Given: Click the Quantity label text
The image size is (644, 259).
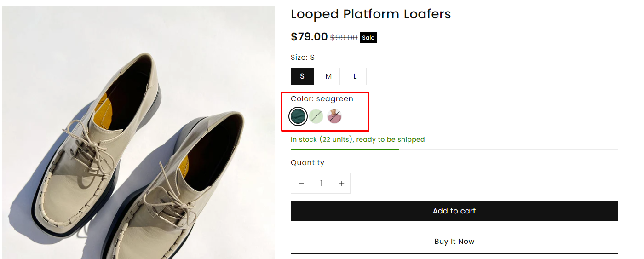Looking at the screenshot, I should pyautogui.click(x=307, y=163).
